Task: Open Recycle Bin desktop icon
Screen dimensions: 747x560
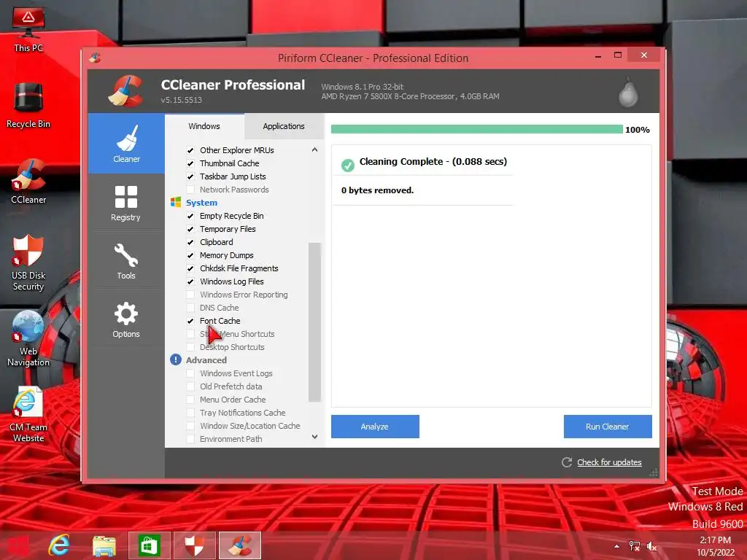Action: 28,105
